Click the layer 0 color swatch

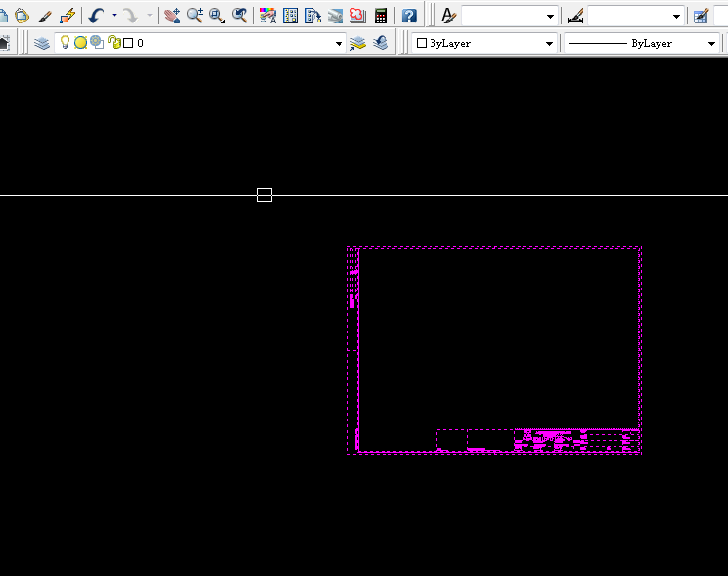click(x=128, y=43)
